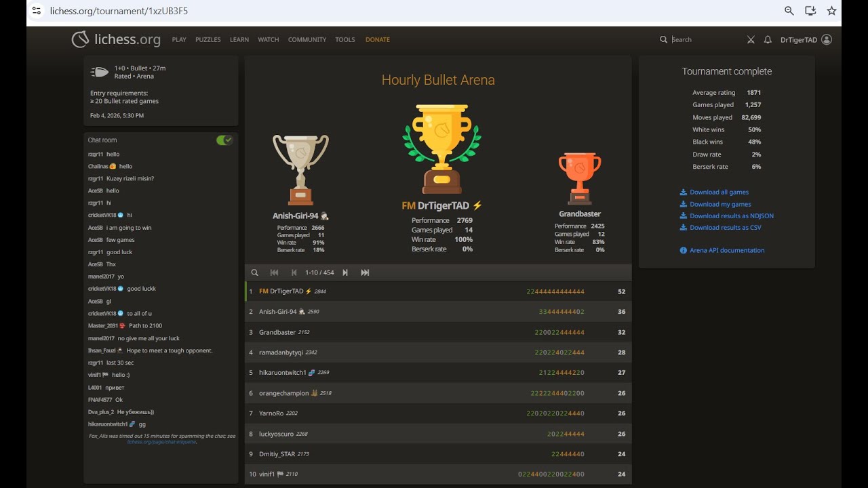Select standings row 6 orangechampion
Viewport: 868px width, 488px height.
(438, 393)
